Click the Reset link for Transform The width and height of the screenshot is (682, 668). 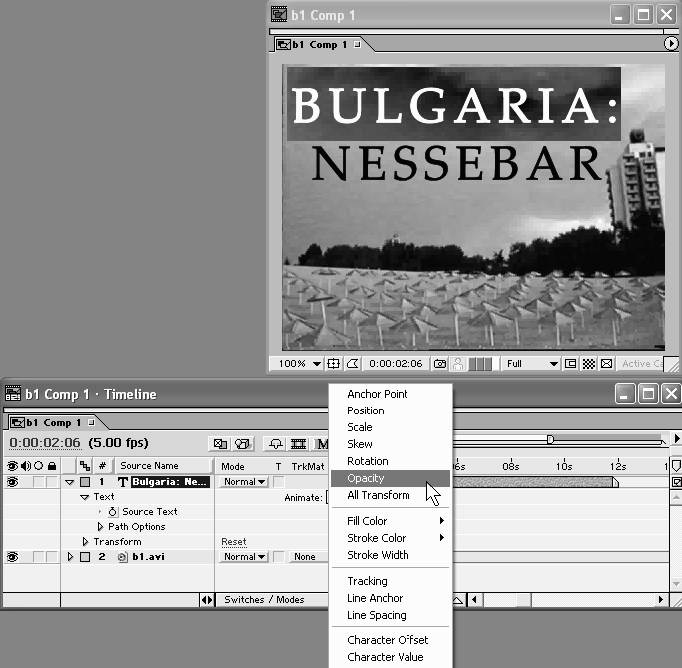tap(233, 542)
